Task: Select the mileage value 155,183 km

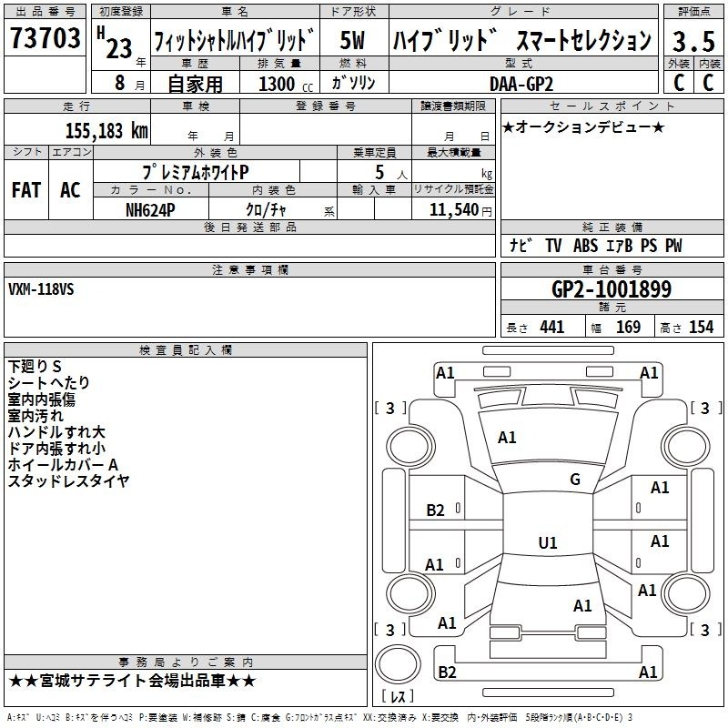Action: point(106,130)
